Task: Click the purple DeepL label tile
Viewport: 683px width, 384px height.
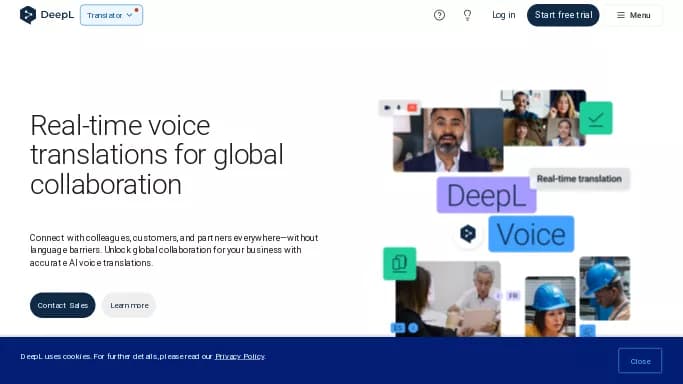Action: point(486,195)
